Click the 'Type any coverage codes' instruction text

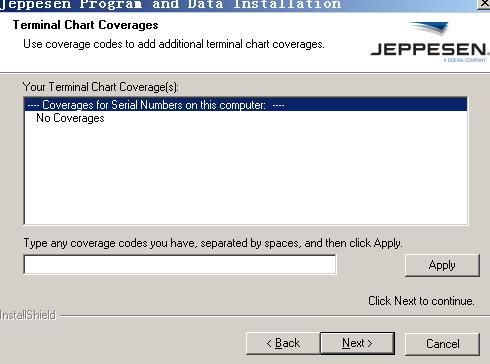point(213,243)
